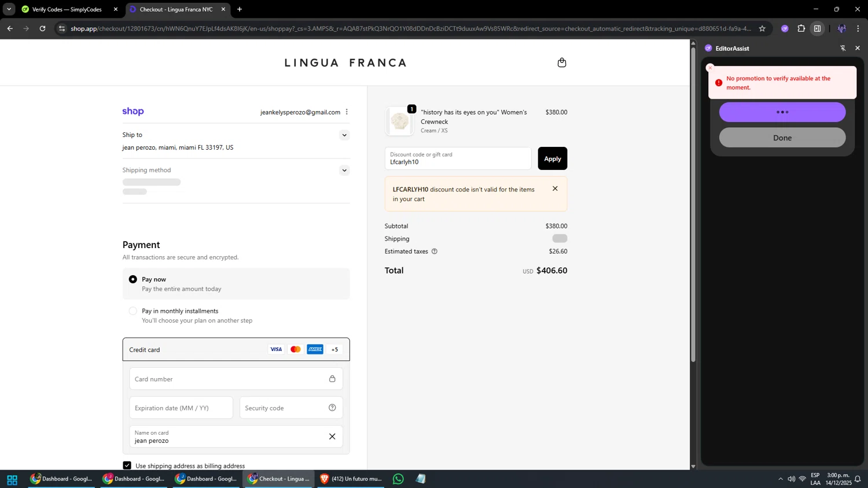Select Pay in monthly installments option
The height and width of the screenshot is (488, 868).
[133, 311]
